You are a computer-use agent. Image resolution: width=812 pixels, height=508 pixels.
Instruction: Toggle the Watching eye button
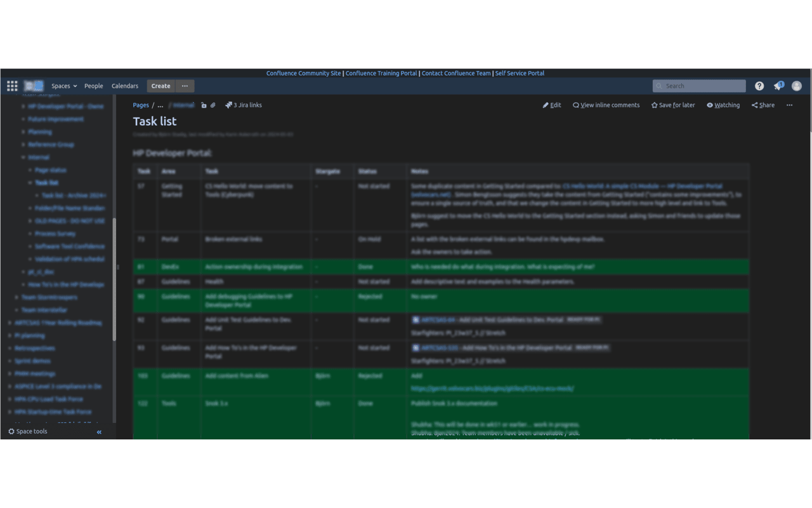click(x=723, y=105)
